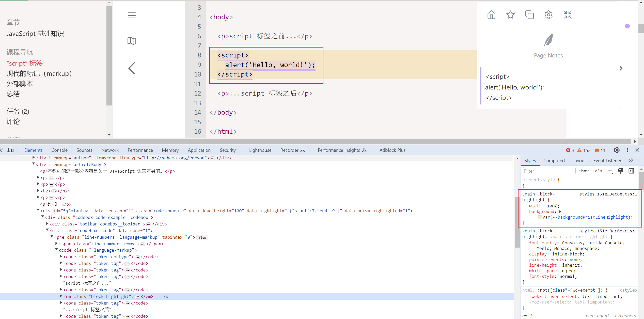644x319 pixels.
Task: Collapse the pre line-numbers node
Action: coord(52,237)
